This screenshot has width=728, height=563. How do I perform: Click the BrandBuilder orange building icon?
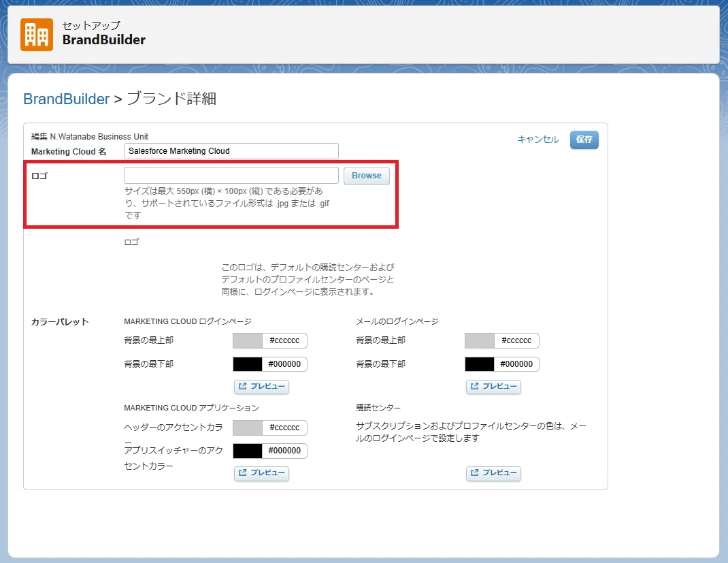point(37,35)
